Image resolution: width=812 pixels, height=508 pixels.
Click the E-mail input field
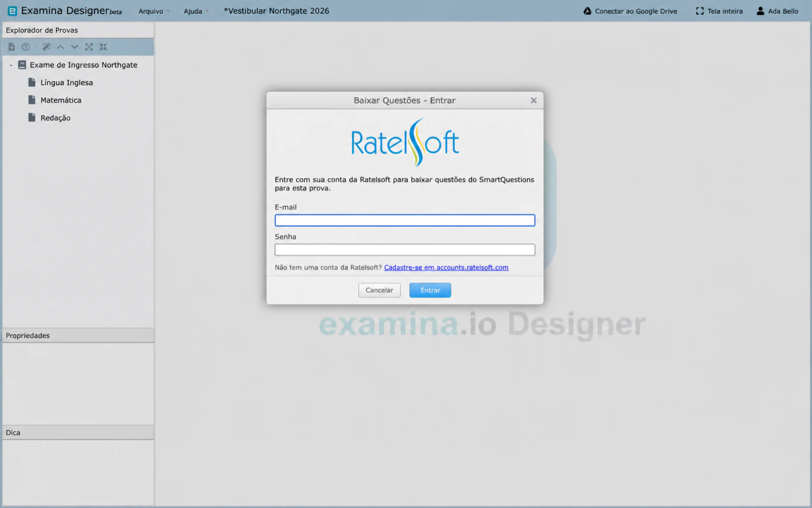tap(405, 220)
